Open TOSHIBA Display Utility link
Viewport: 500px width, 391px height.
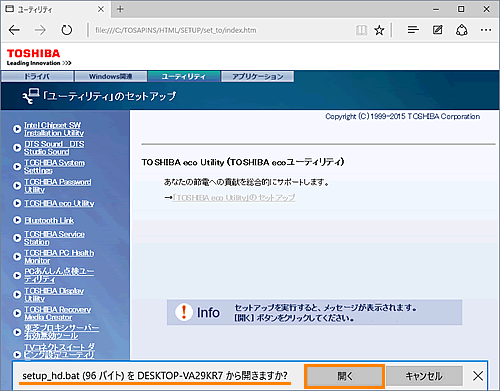pyautogui.click(x=54, y=295)
